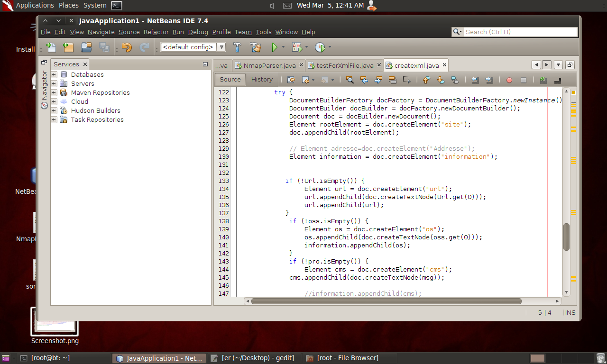Expand the Databases node

[54, 74]
